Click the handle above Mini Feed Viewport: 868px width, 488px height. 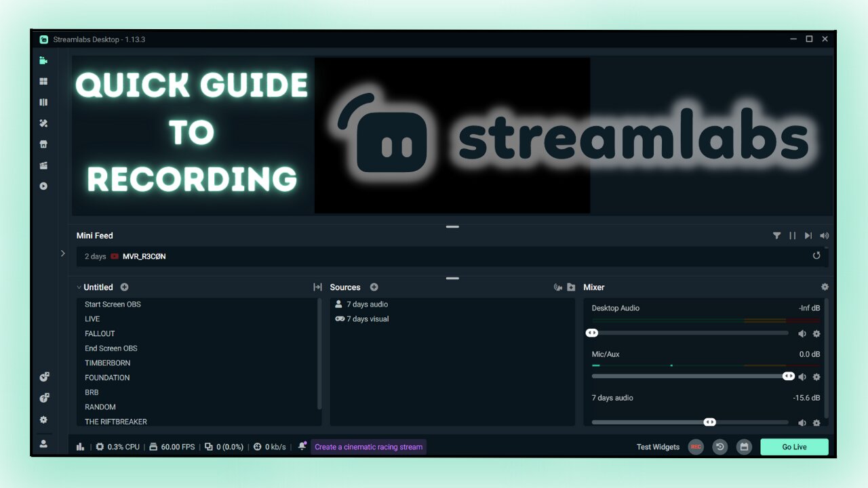(452, 226)
